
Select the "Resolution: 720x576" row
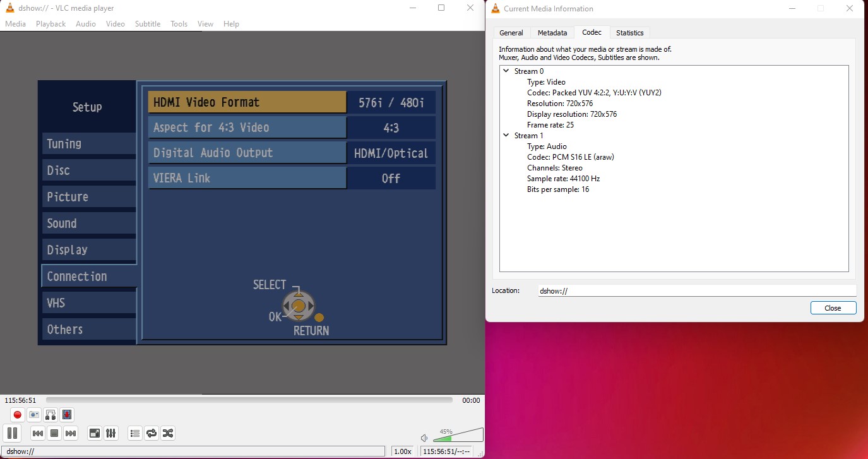click(560, 104)
